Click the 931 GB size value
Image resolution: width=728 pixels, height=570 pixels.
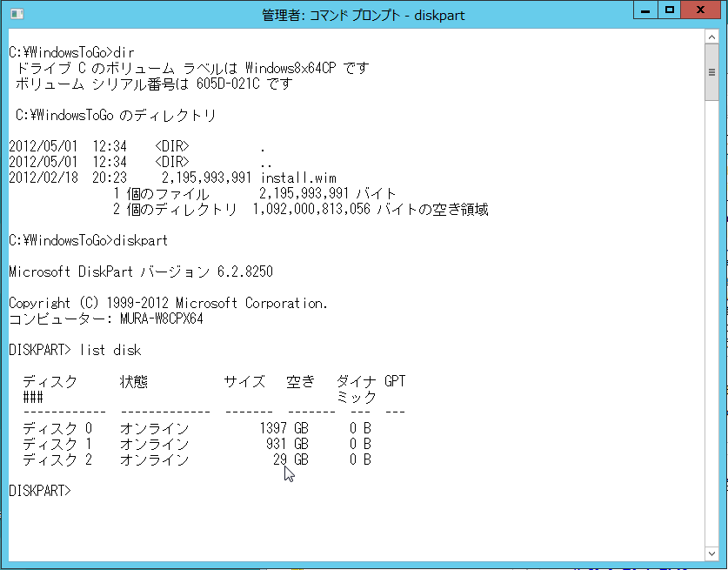[x=287, y=444]
